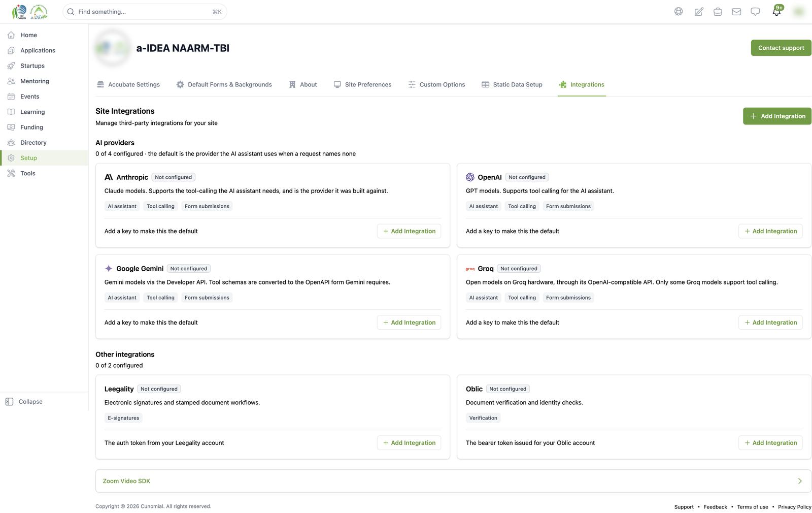Viewport: 812px width, 513px height.
Task: Open Directory in the sidebar
Action: coord(44,143)
